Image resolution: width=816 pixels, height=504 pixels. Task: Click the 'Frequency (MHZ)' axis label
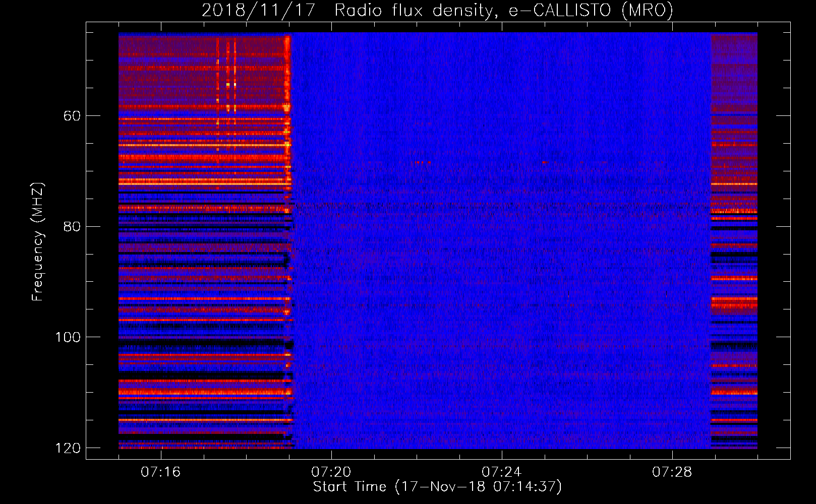click(38, 242)
